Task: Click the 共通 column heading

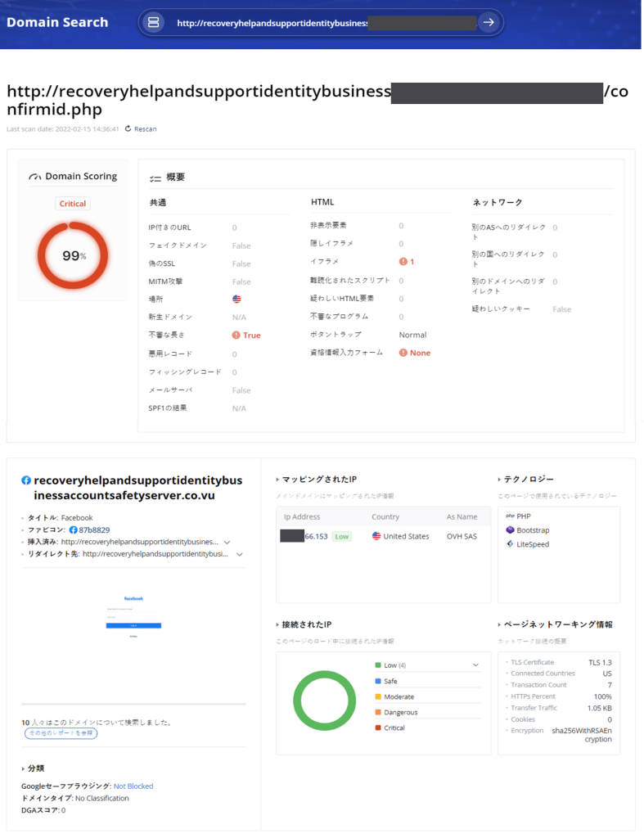Action: [158, 203]
